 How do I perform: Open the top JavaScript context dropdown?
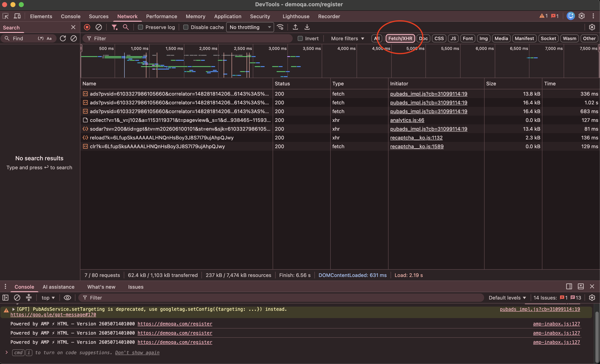coord(48,298)
